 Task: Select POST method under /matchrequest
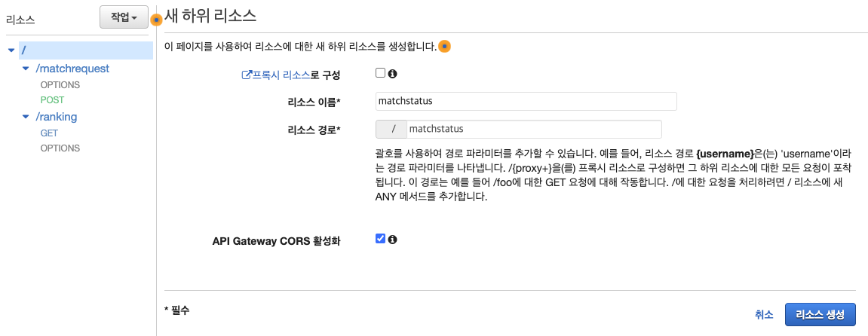[x=53, y=100]
